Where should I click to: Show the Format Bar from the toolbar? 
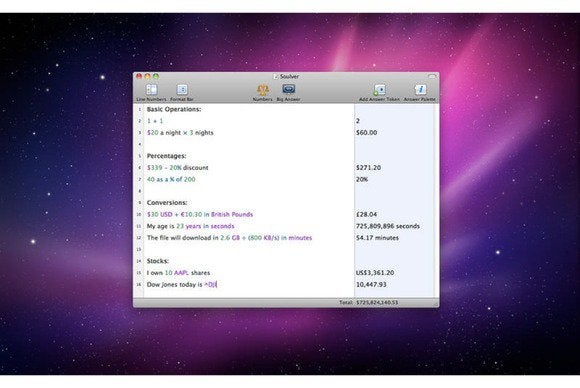point(182,90)
